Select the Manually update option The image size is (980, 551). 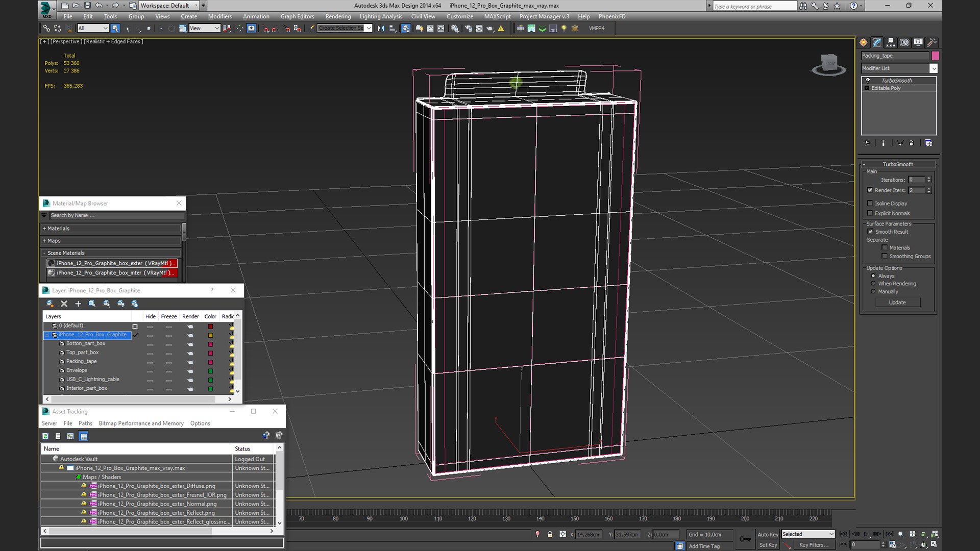coord(873,291)
